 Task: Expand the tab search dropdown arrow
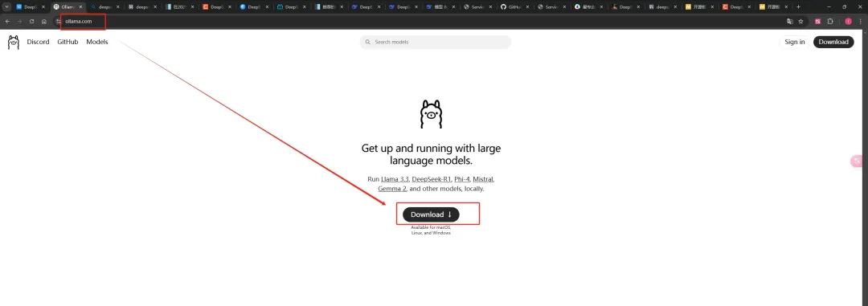tap(7, 6)
